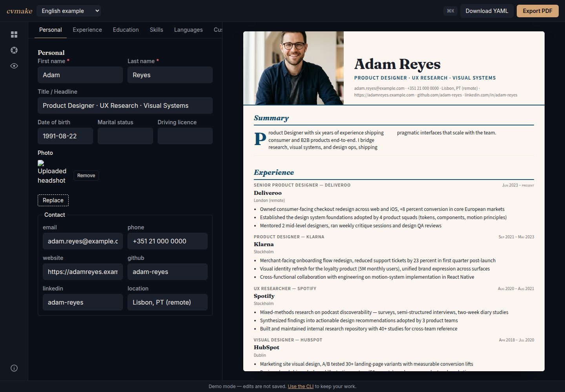Switch to the Experience tab
Image resolution: width=565 pixels, height=392 pixels.
87,30
